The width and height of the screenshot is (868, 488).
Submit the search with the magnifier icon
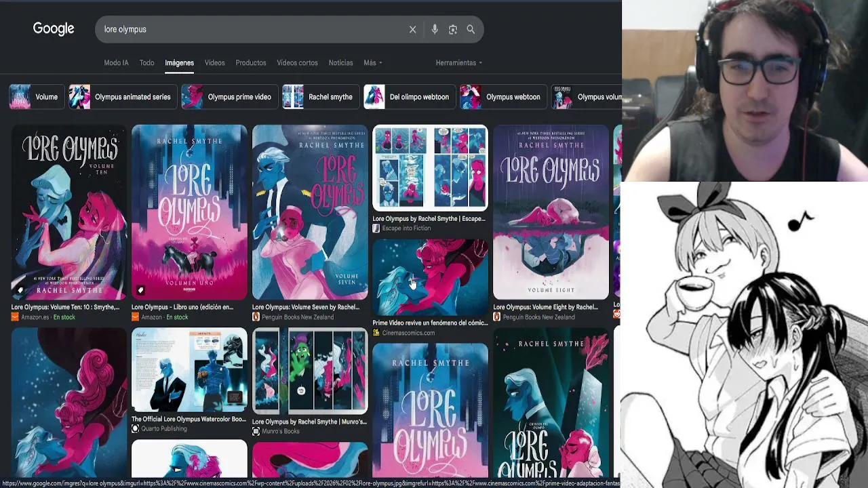click(471, 29)
